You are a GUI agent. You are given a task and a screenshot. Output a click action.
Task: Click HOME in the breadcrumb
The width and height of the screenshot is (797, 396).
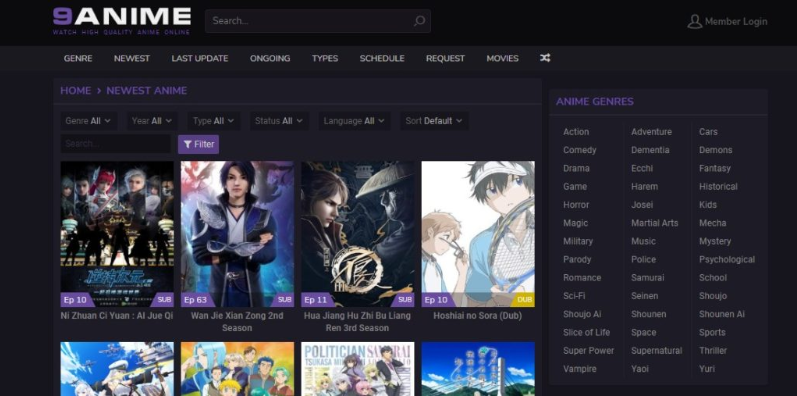pyautogui.click(x=76, y=90)
